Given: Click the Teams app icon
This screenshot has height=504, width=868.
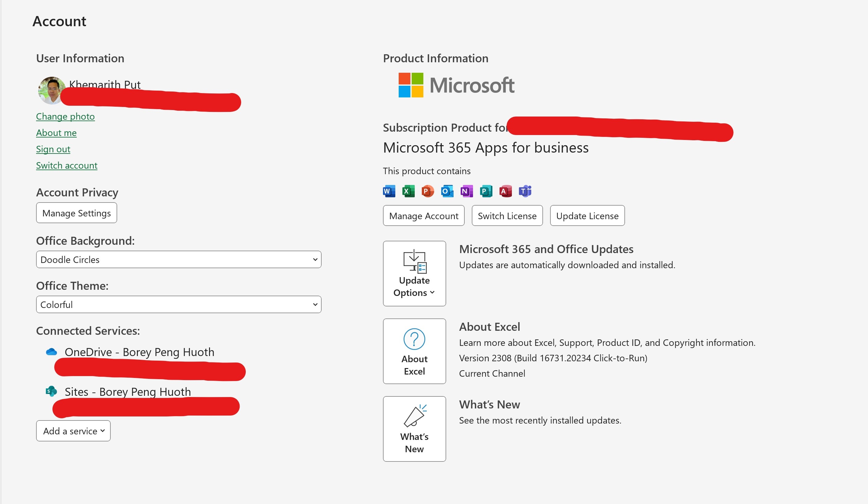Looking at the screenshot, I should [x=525, y=191].
